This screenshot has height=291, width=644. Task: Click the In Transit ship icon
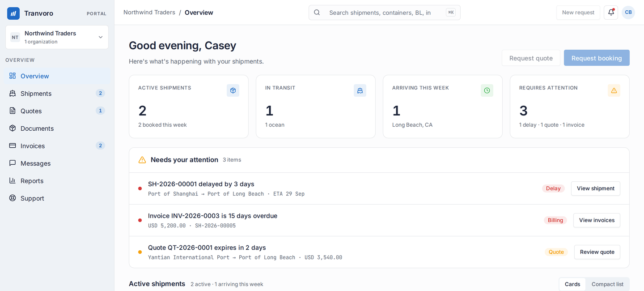[360, 90]
